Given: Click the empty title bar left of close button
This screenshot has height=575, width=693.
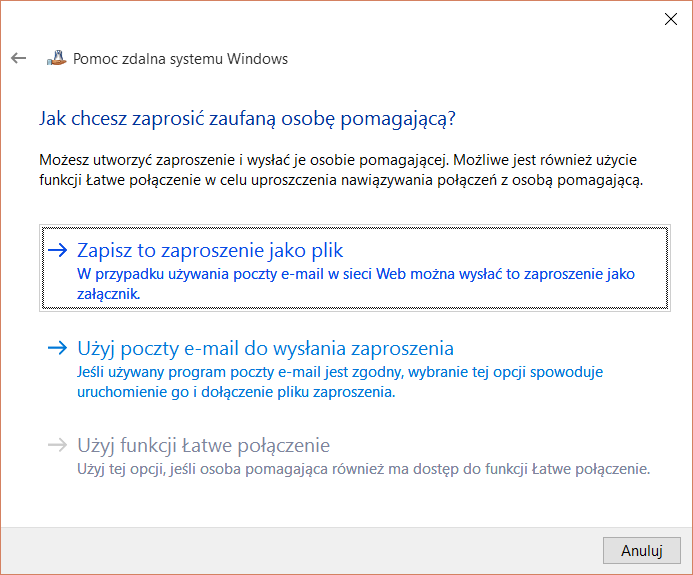Looking at the screenshot, I should pyautogui.click(x=350, y=18).
